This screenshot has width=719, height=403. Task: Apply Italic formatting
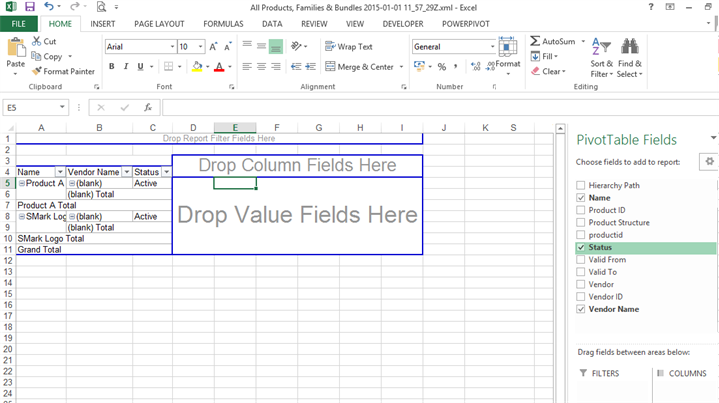click(x=126, y=66)
